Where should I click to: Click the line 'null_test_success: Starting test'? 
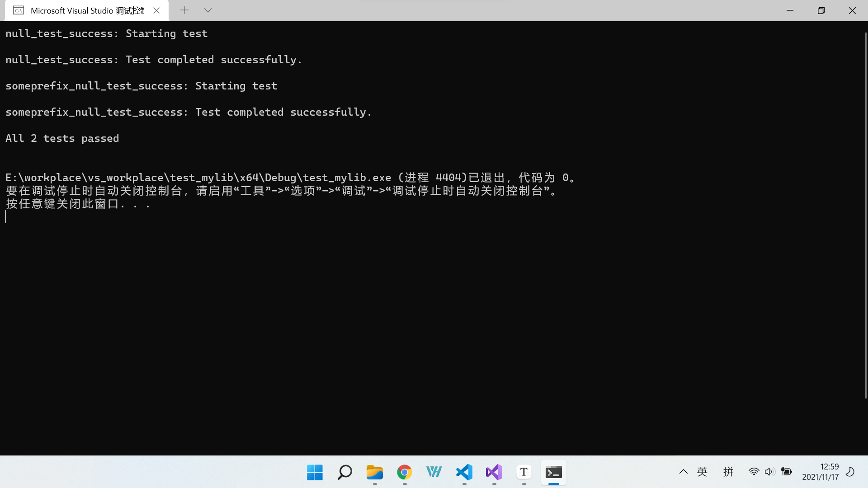pos(107,33)
